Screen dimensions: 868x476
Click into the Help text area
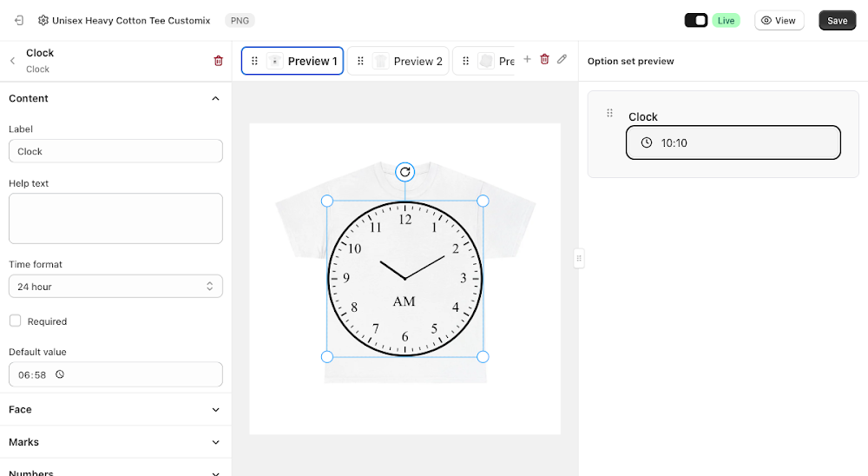115,218
